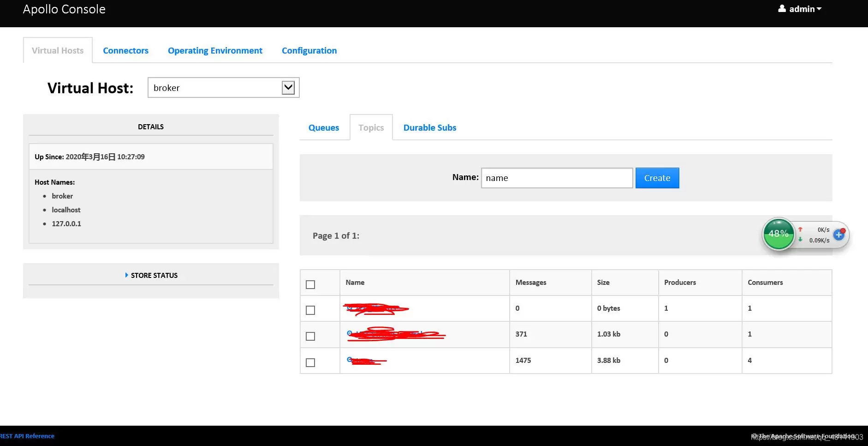
Task: Focus the topic Name input field
Action: [x=557, y=178]
